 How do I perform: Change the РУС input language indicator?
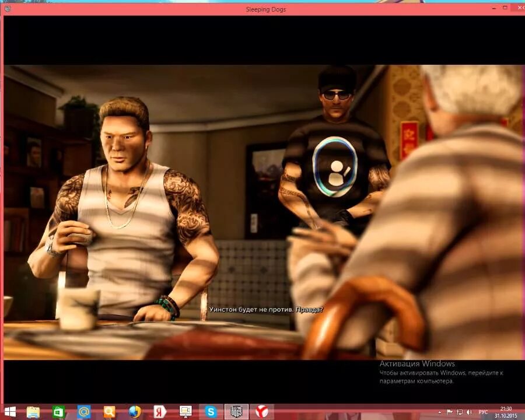(x=483, y=412)
